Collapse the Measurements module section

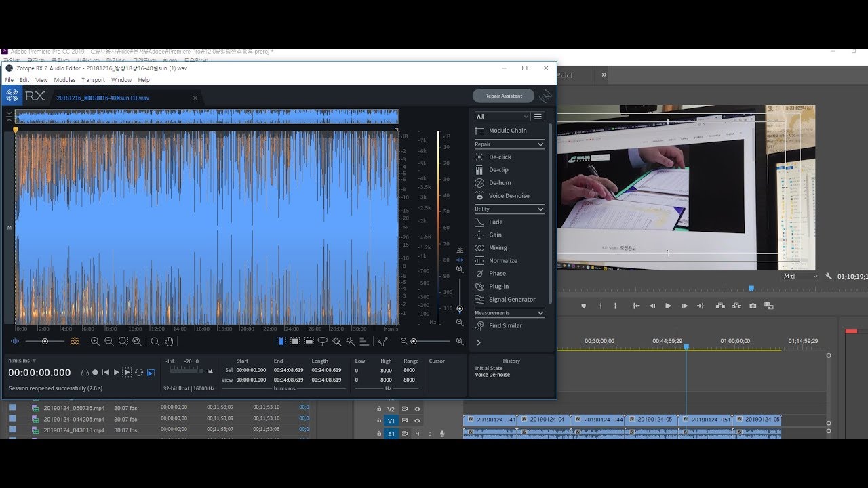(x=540, y=313)
